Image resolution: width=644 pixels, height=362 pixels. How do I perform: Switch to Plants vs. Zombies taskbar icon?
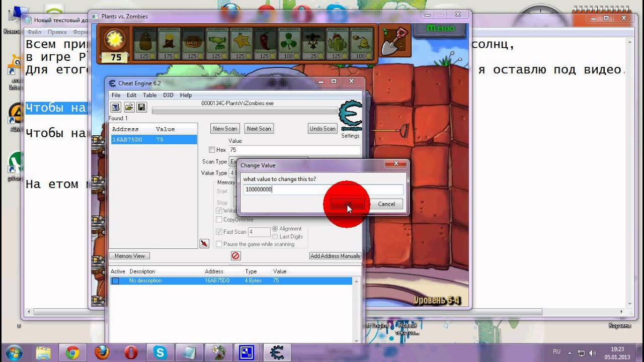pyautogui.click(x=219, y=353)
